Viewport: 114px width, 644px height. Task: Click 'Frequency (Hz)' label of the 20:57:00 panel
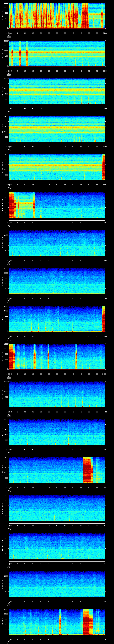[3, 281]
